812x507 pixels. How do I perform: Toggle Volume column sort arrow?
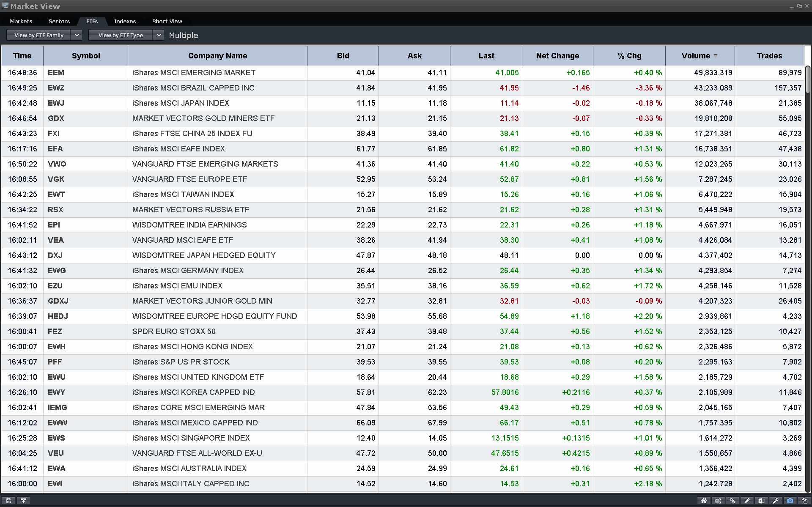716,56
